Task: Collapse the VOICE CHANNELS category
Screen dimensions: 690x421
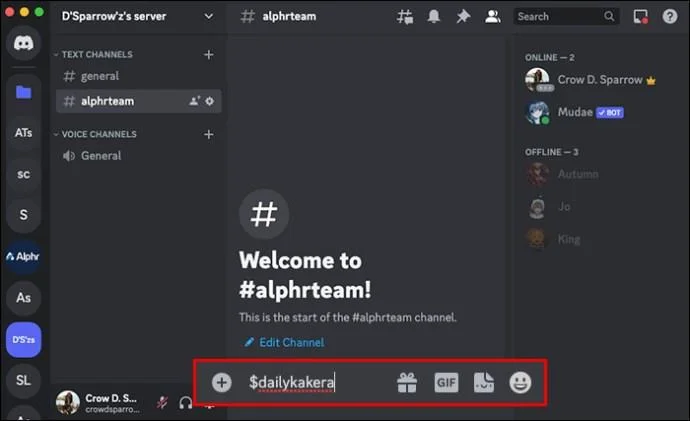Action: tap(98, 134)
